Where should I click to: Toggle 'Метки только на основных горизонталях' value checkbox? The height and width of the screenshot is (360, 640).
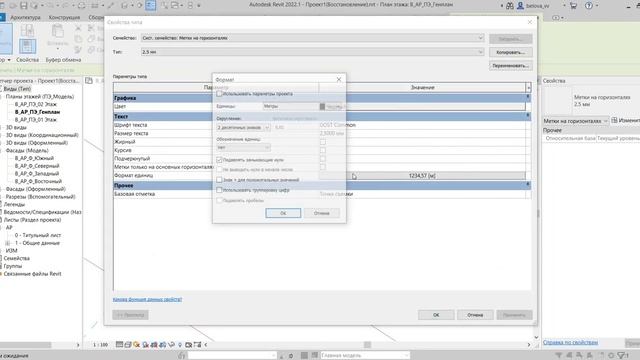(x=323, y=167)
